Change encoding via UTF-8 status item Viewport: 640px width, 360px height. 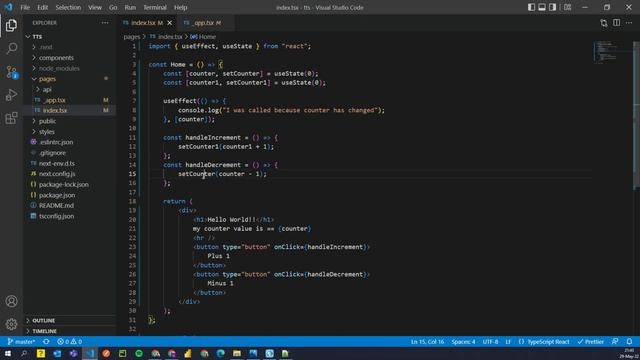[x=490, y=342]
